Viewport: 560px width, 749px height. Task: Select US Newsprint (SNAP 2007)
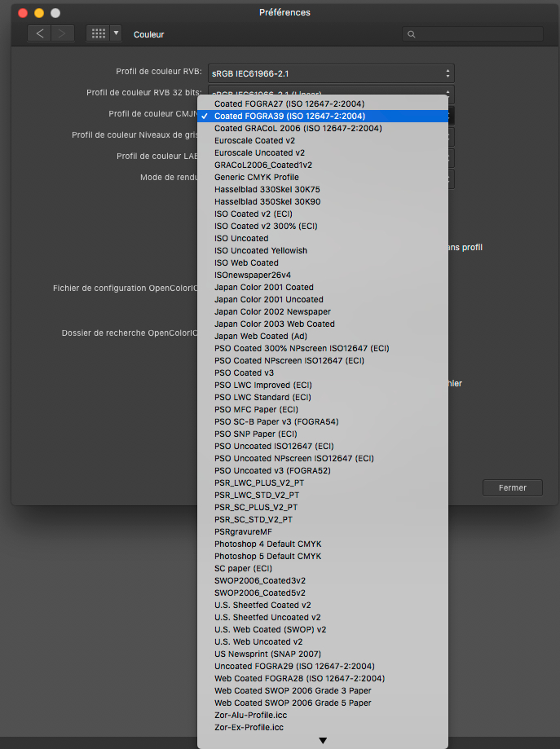click(323, 654)
